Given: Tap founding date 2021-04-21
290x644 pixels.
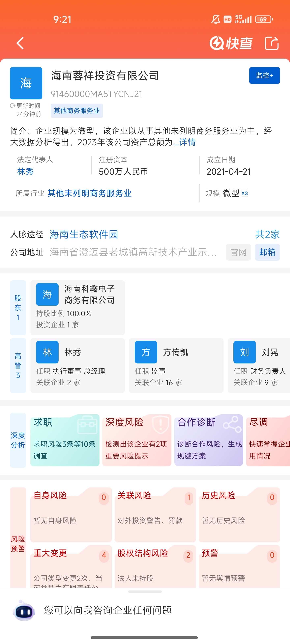Looking at the screenshot, I should (229, 171).
